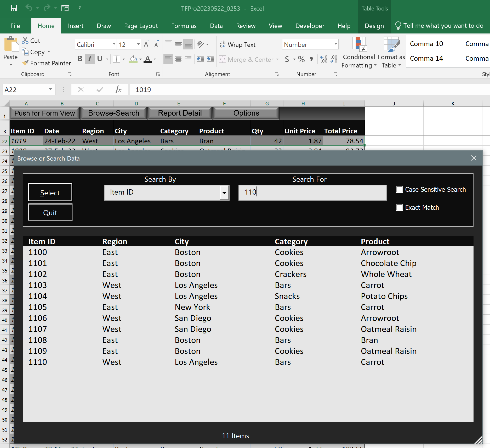This screenshot has height=448, width=490.
Task: Click Decrease Decimal icon
Action: click(x=334, y=59)
